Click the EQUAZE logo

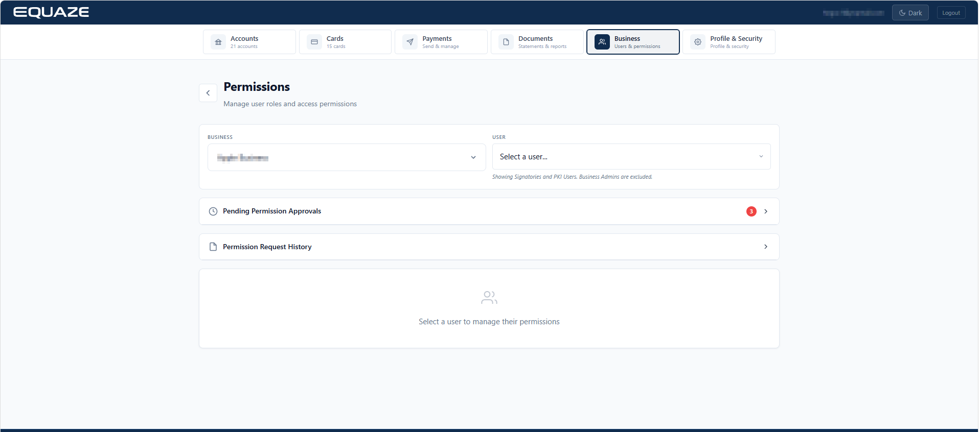(51, 12)
